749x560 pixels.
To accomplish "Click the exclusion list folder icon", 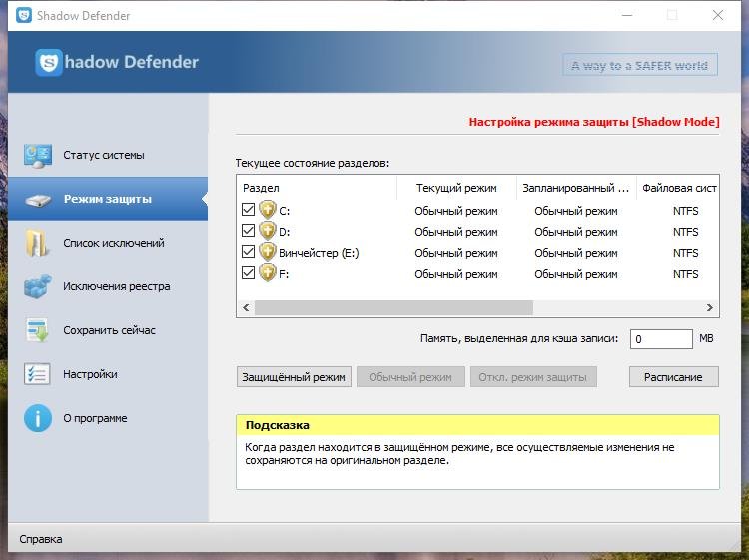I will pyautogui.click(x=37, y=243).
